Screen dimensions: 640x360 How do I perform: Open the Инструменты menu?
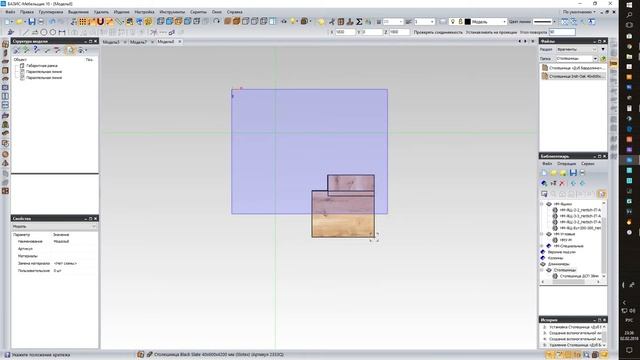point(172,12)
